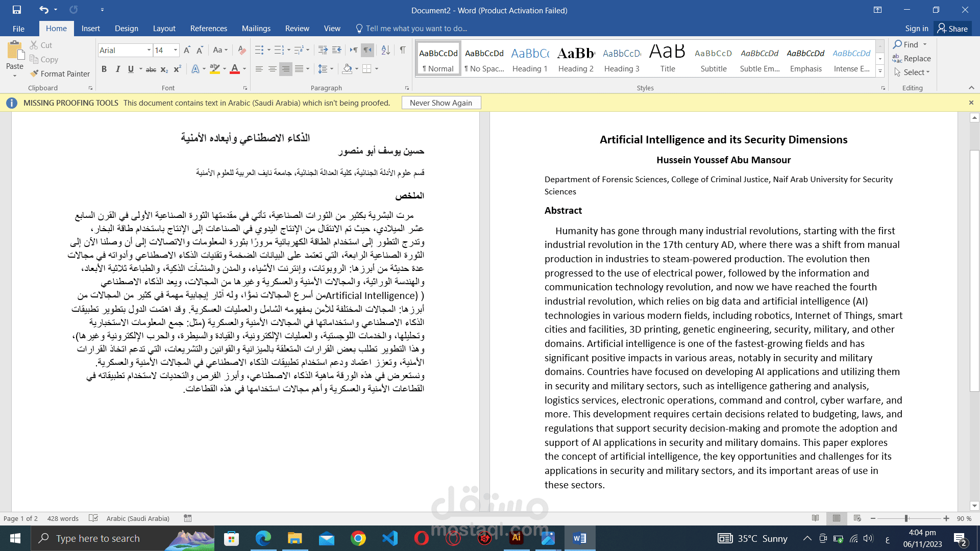Toggle subscript formatting

164,69
